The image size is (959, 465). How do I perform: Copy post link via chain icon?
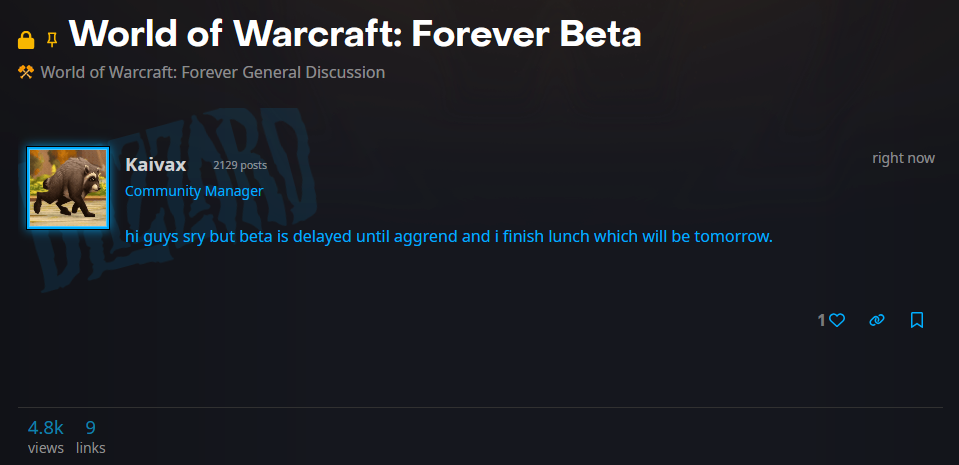pos(877,320)
